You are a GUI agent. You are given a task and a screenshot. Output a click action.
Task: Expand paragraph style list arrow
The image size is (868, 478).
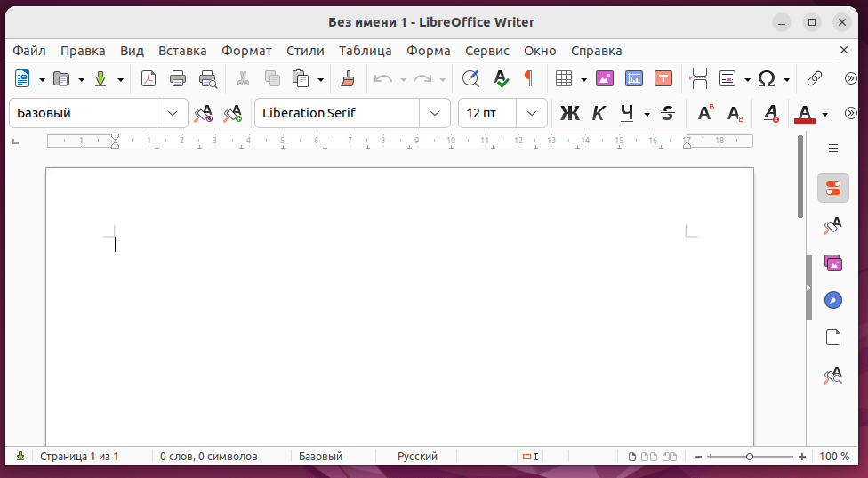(x=173, y=113)
